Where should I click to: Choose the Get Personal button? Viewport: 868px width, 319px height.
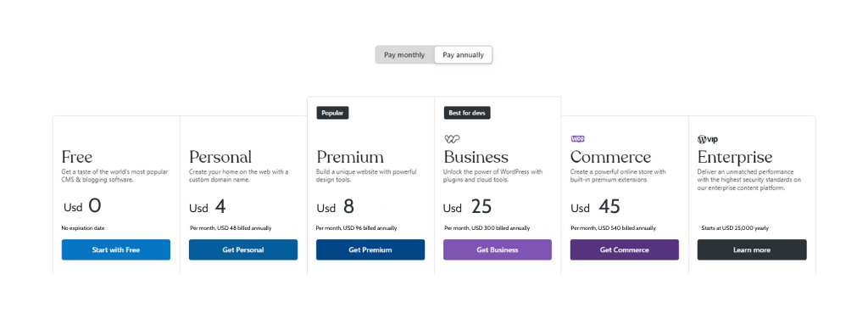pyautogui.click(x=243, y=249)
